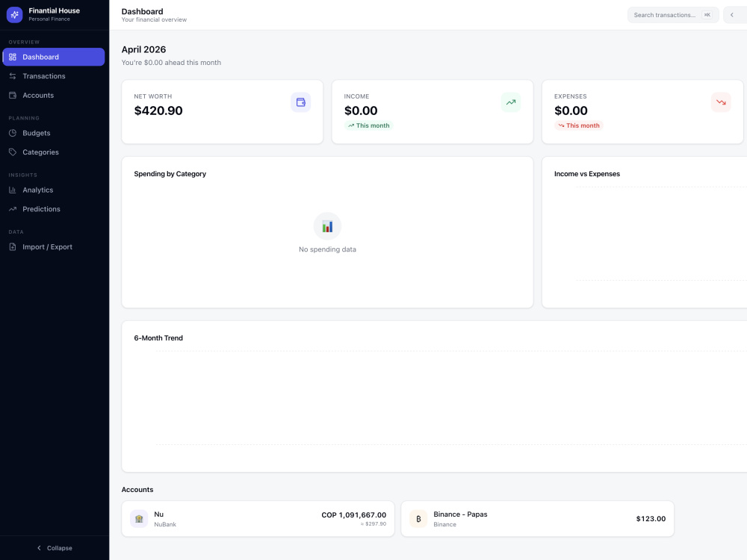Click the Categories tag icon

13,152
